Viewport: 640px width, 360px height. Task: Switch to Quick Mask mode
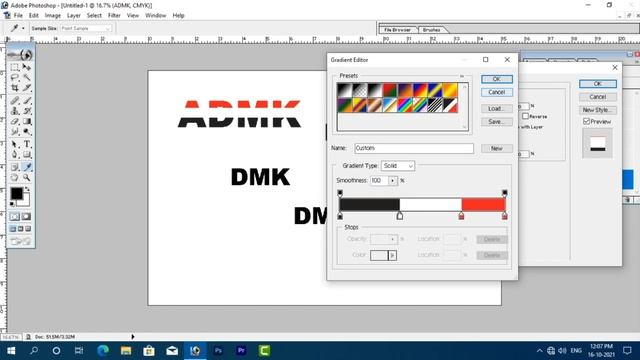26,216
